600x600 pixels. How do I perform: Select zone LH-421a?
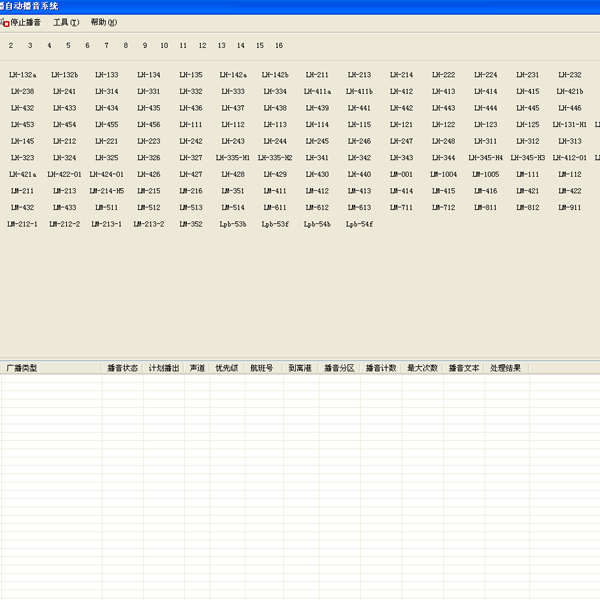pos(23,174)
